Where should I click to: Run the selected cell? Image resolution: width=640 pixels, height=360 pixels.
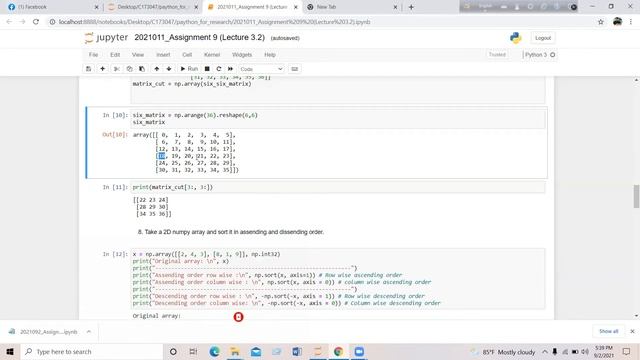tap(189, 69)
